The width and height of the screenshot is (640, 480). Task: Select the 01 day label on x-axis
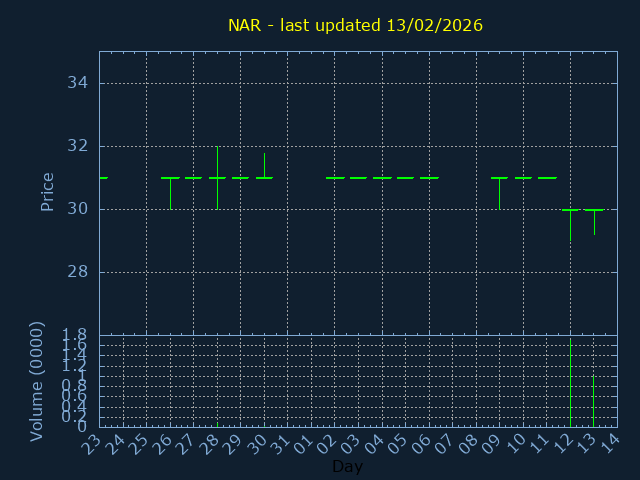click(304, 444)
